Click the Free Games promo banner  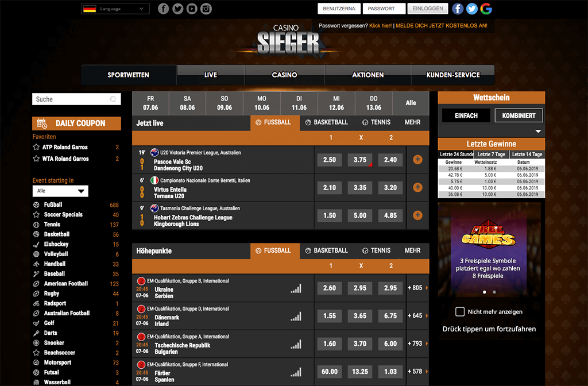click(x=489, y=249)
